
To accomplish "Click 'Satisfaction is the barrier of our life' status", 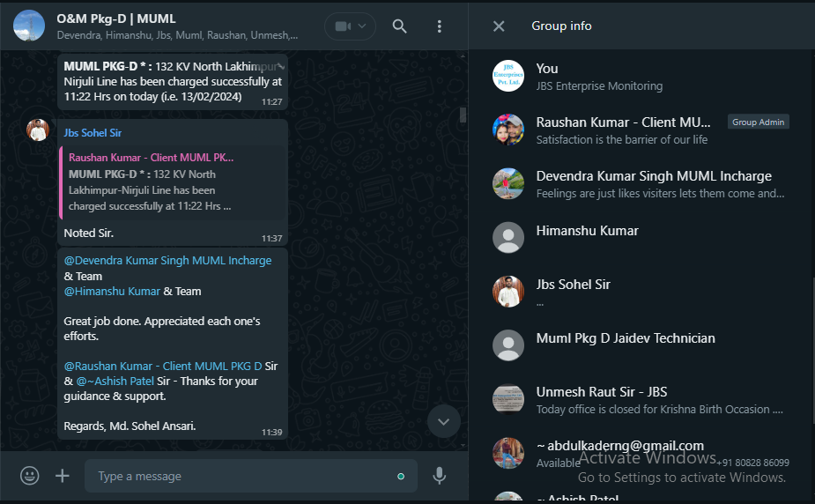I will pos(622,140).
